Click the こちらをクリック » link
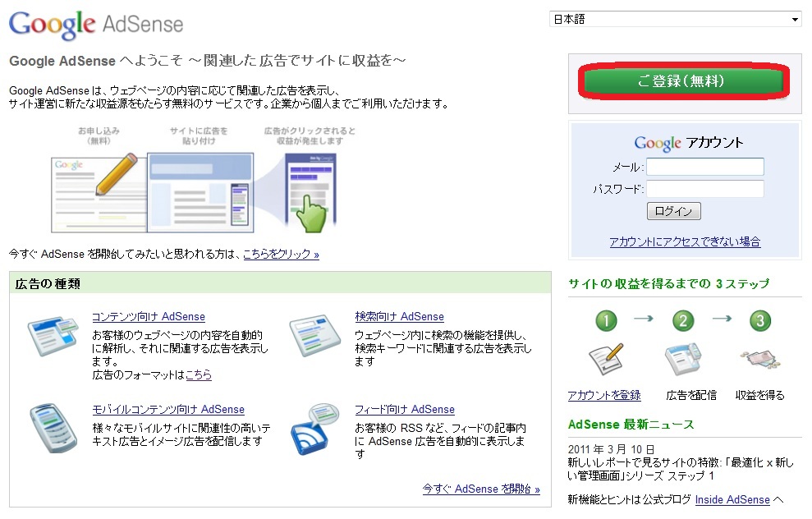 [x=281, y=255]
